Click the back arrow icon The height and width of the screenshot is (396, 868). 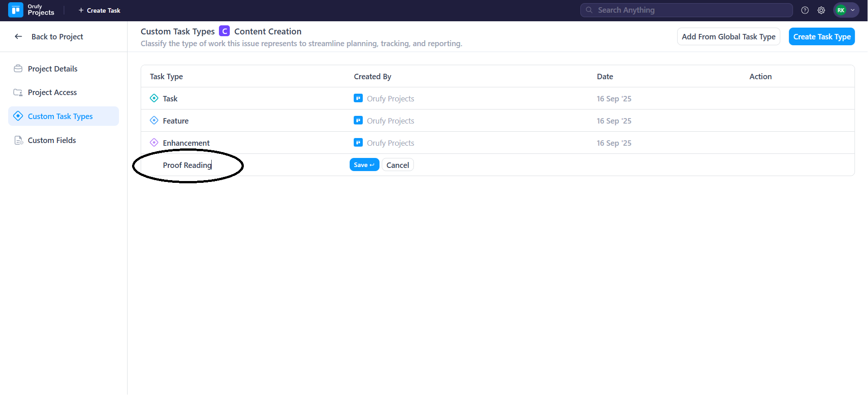tap(19, 37)
